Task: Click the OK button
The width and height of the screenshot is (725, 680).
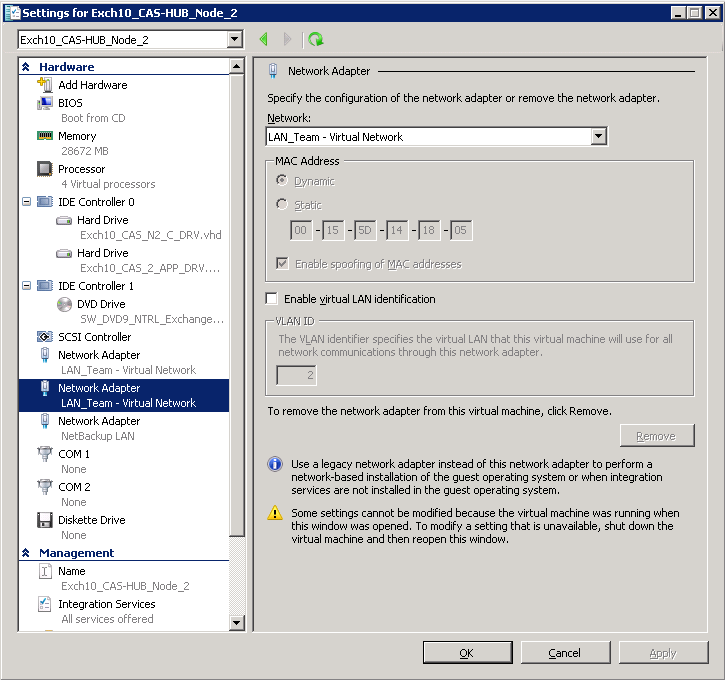Action: tap(467, 653)
